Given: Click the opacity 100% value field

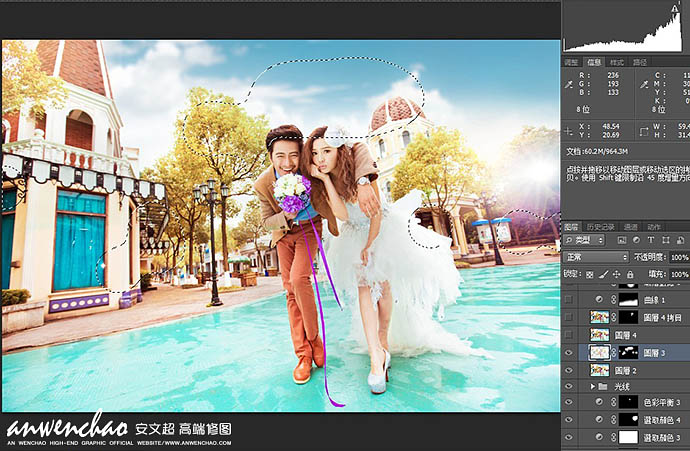Looking at the screenshot, I should (x=679, y=257).
